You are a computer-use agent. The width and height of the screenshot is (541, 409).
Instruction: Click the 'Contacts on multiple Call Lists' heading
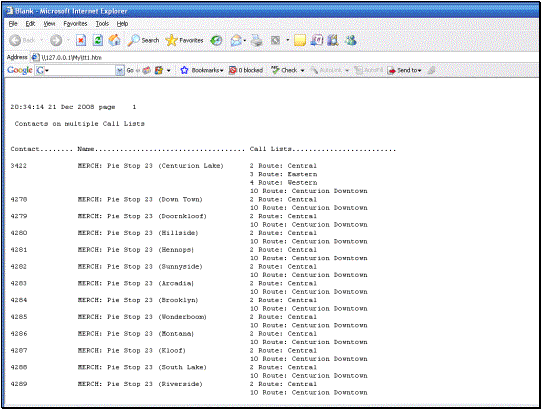(x=80, y=124)
